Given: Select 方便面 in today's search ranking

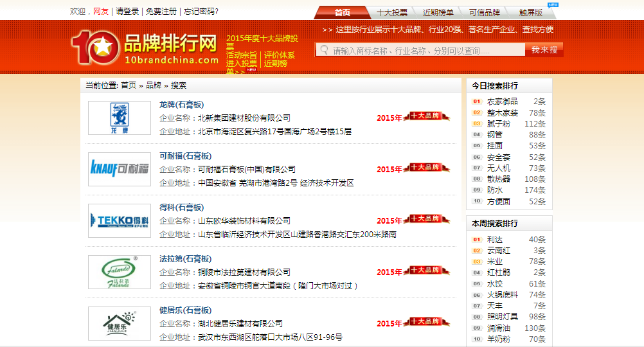Looking at the screenshot, I should [x=499, y=202].
